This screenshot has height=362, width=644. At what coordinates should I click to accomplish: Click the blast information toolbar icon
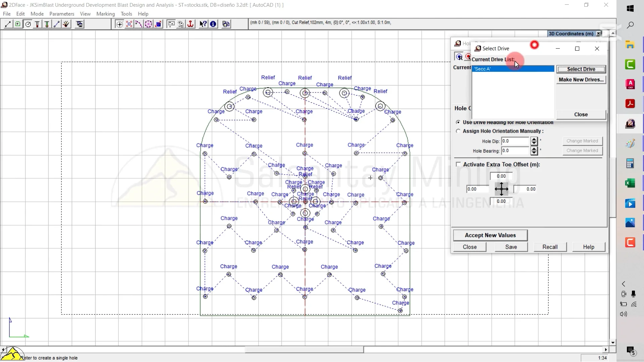[213, 24]
